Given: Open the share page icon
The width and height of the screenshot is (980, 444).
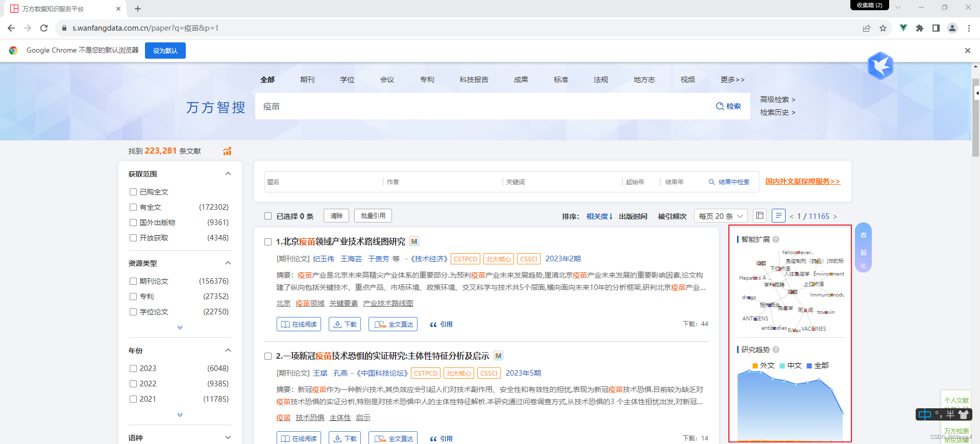Looking at the screenshot, I should coord(867,28).
